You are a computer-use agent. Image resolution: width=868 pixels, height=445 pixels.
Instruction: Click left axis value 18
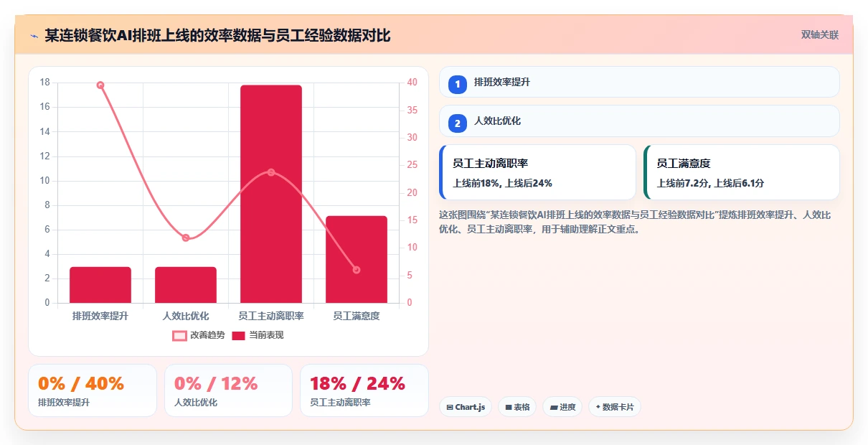(x=45, y=83)
